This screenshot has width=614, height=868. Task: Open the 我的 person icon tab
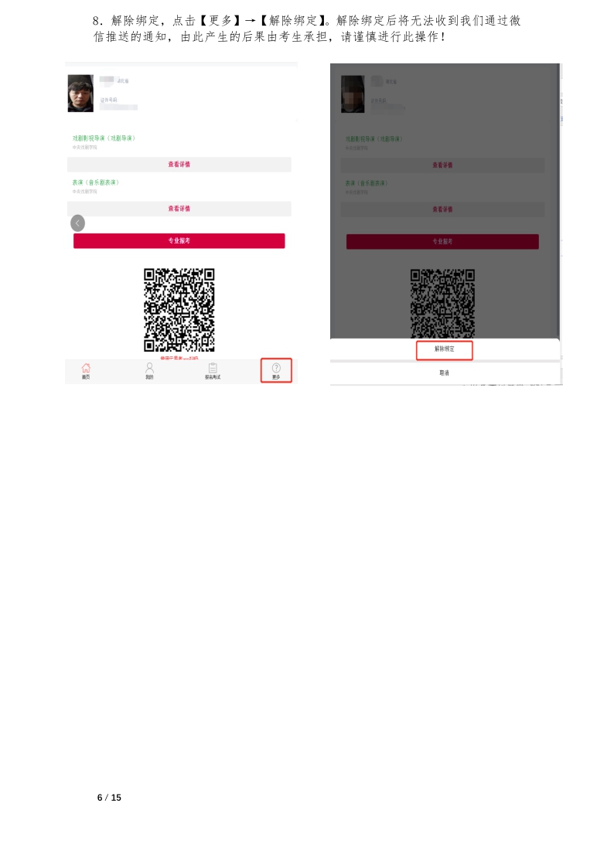point(149,371)
